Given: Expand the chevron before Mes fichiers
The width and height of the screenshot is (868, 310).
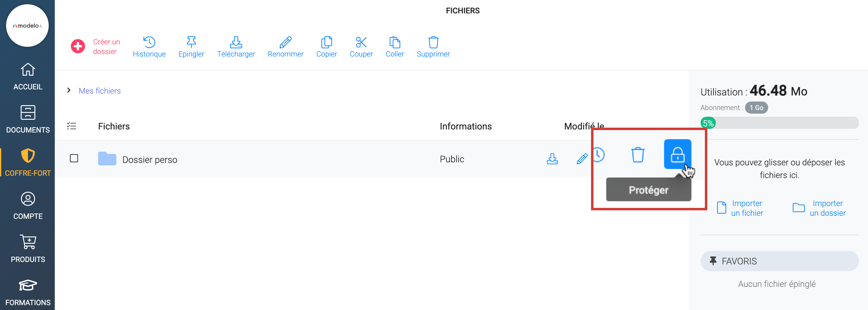Looking at the screenshot, I should pyautogui.click(x=69, y=90).
